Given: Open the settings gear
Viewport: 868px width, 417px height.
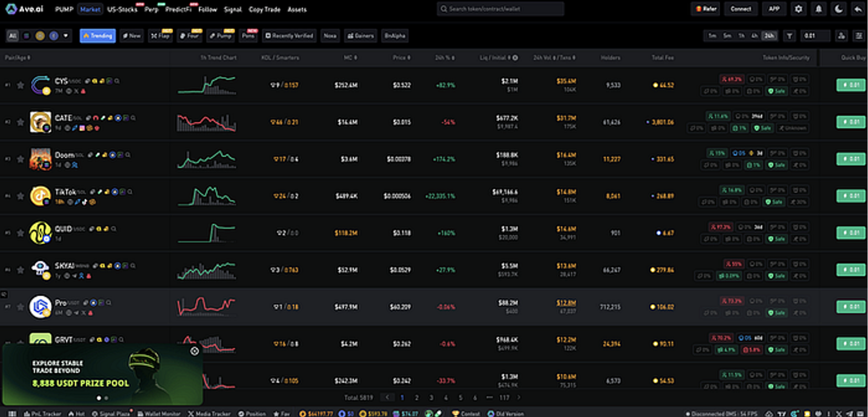Looking at the screenshot, I should [x=799, y=9].
